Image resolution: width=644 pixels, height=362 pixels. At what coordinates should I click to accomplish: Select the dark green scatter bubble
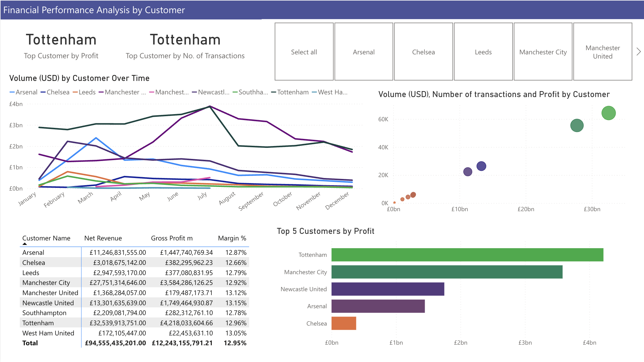[x=576, y=125]
